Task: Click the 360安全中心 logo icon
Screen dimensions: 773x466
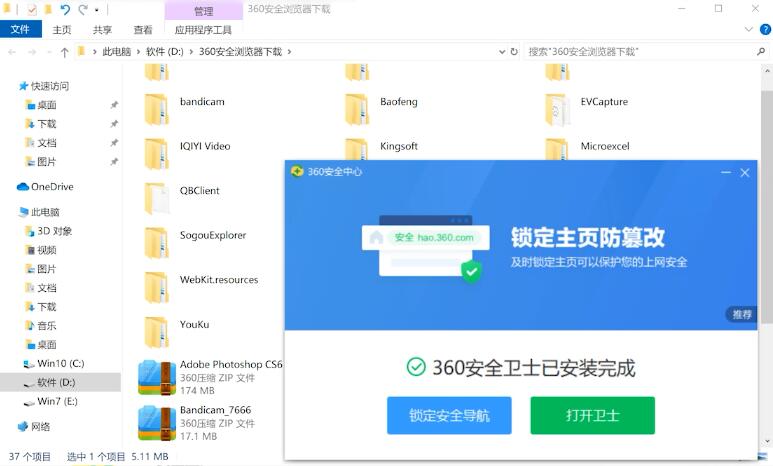Action: [297, 171]
